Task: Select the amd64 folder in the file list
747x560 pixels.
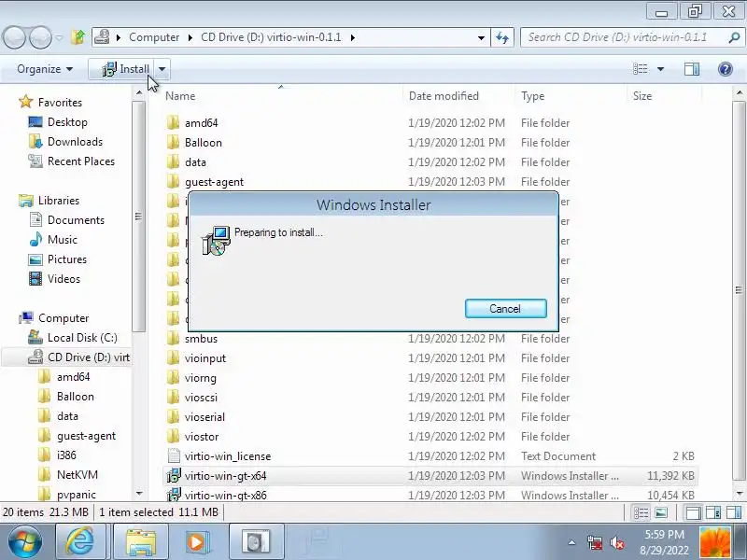Action: pos(201,123)
